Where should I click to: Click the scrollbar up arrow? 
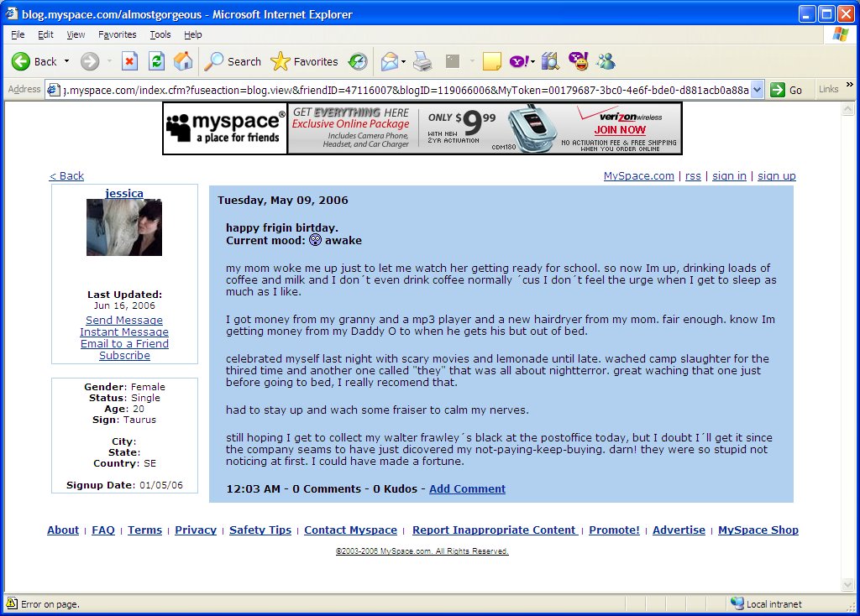[848, 109]
